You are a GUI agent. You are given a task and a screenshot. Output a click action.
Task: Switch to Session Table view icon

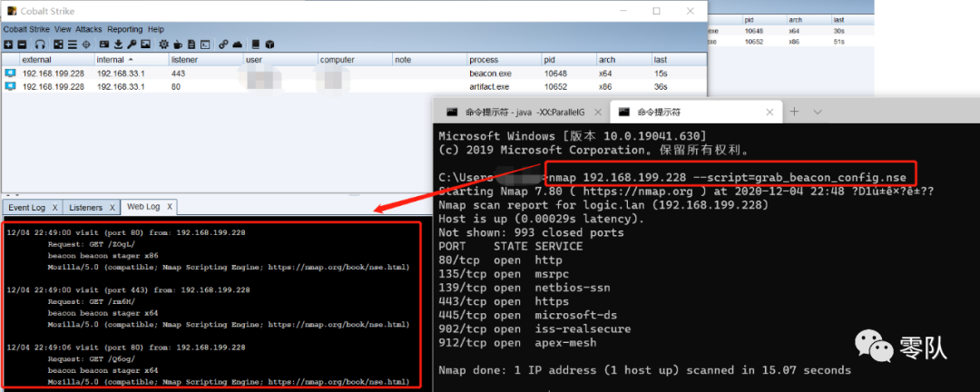click(72, 44)
